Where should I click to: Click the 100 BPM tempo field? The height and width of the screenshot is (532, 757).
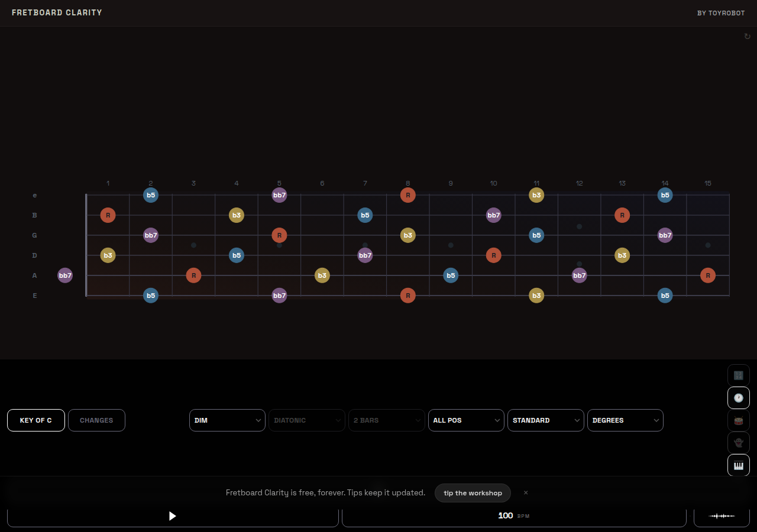click(513, 516)
